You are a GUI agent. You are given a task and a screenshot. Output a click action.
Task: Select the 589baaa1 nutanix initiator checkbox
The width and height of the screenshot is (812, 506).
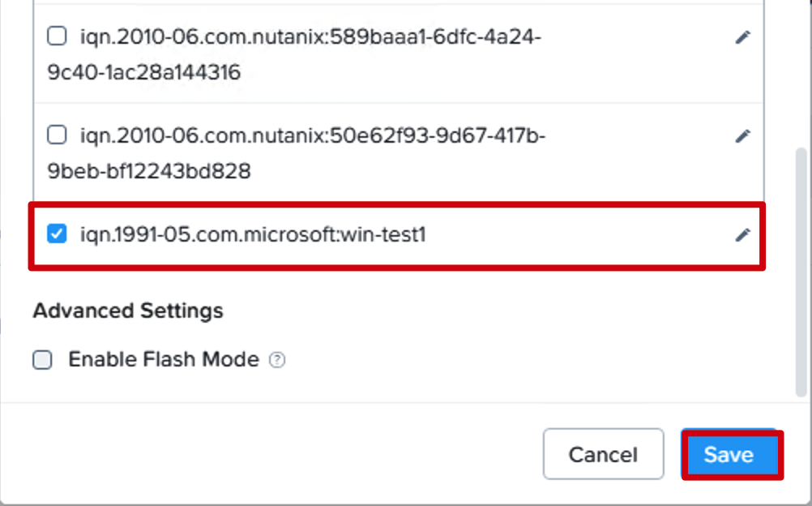(57, 36)
